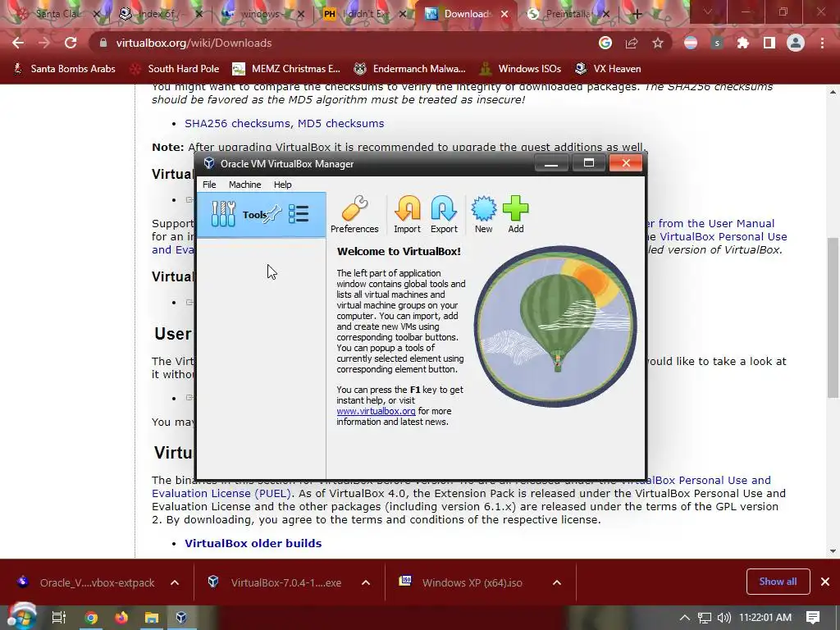This screenshot has height=630, width=840.
Task: Click Show all downloads button
Action: (778, 582)
